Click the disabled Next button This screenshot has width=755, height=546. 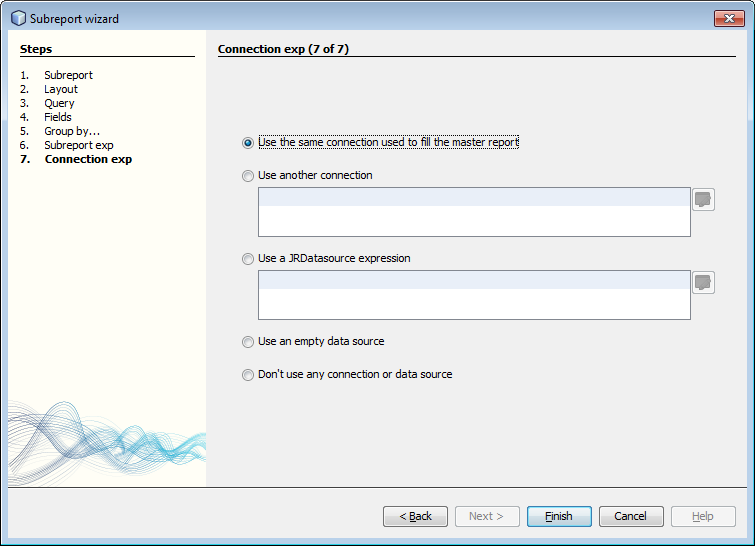[487, 516]
